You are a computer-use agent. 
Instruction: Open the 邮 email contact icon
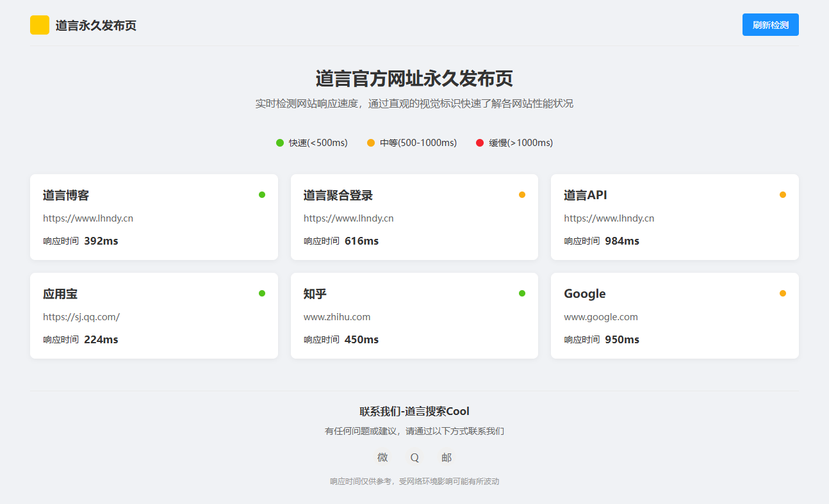pyautogui.click(x=447, y=457)
